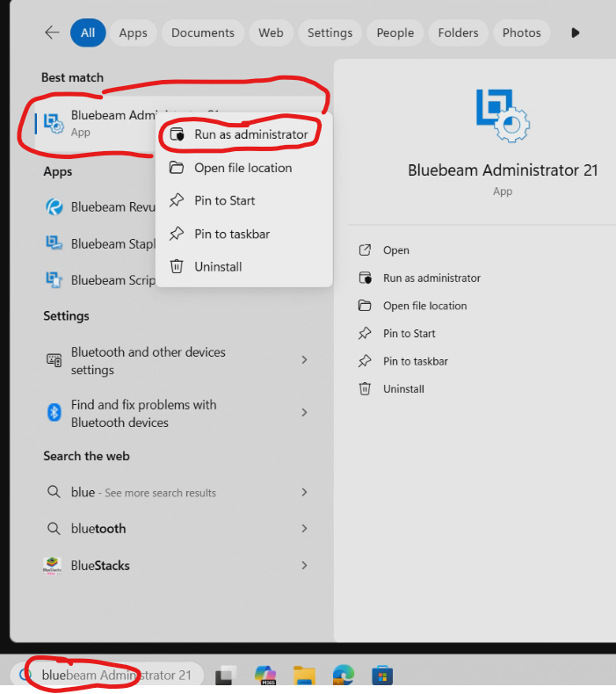Expand chevron for Find and fix Bluetooth problems
Screen dimensions: 616x694
304,413
